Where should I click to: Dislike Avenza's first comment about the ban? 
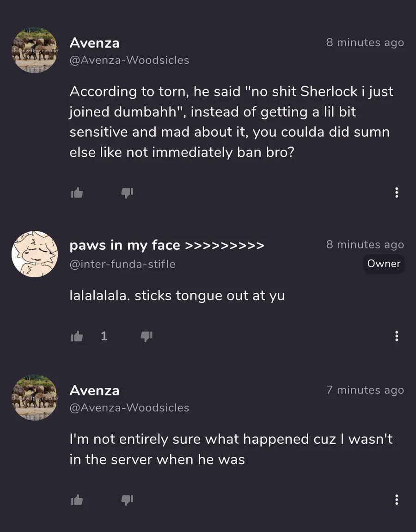pyautogui.click(x=127, y=193)
